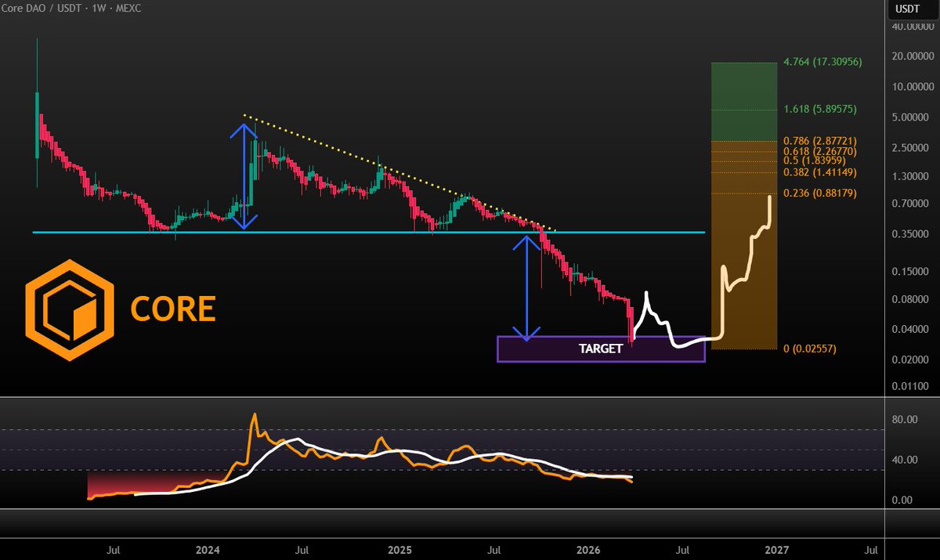Select the 1.618 (5.89575) Fibonacci level
The height and width of the screenshot is (560, 940).
pyautogui.click(x=822, y=109)
